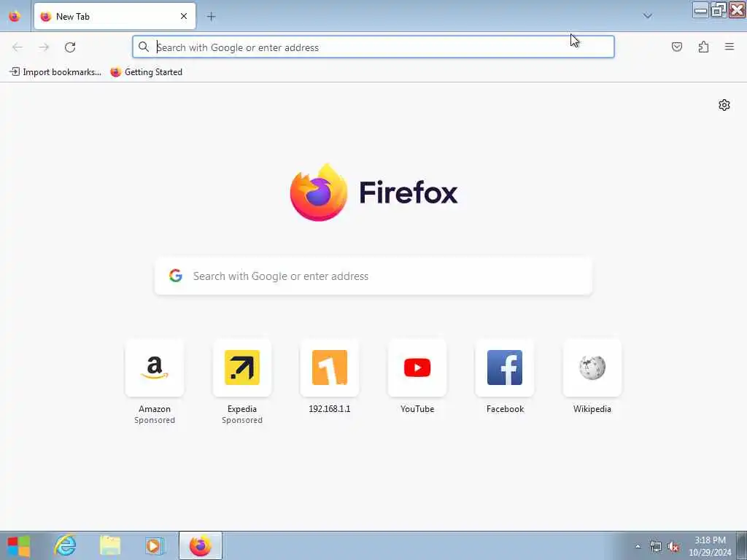This screenshot has width=747, height=560.
Task: Restore down the Firefox window
Action: pos(719,10)
